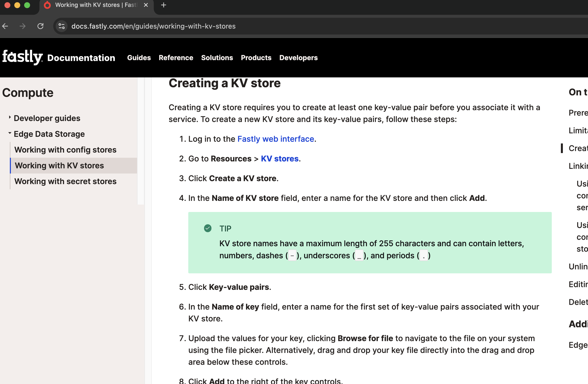Open the Products menu item
Screen dimensions: 588x384
pyautogui.click(x=256, y=58)
